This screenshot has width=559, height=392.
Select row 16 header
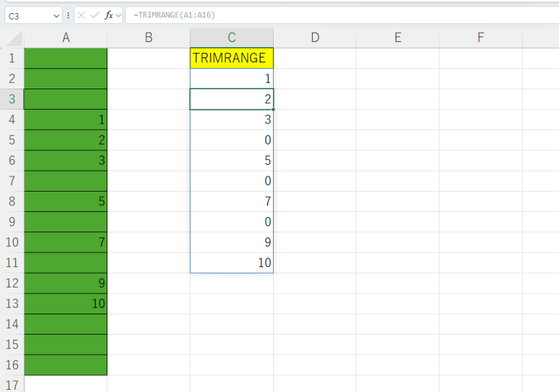pos(12,365)
